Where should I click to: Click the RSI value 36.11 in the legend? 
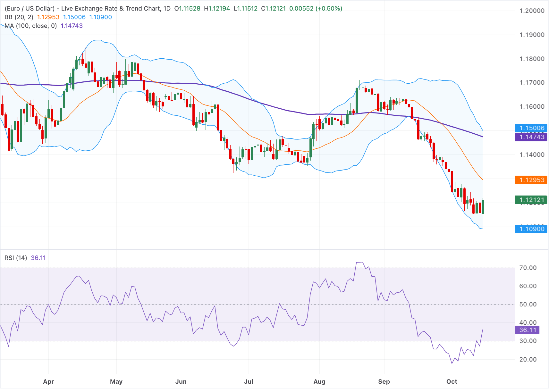tap(38, 258)
